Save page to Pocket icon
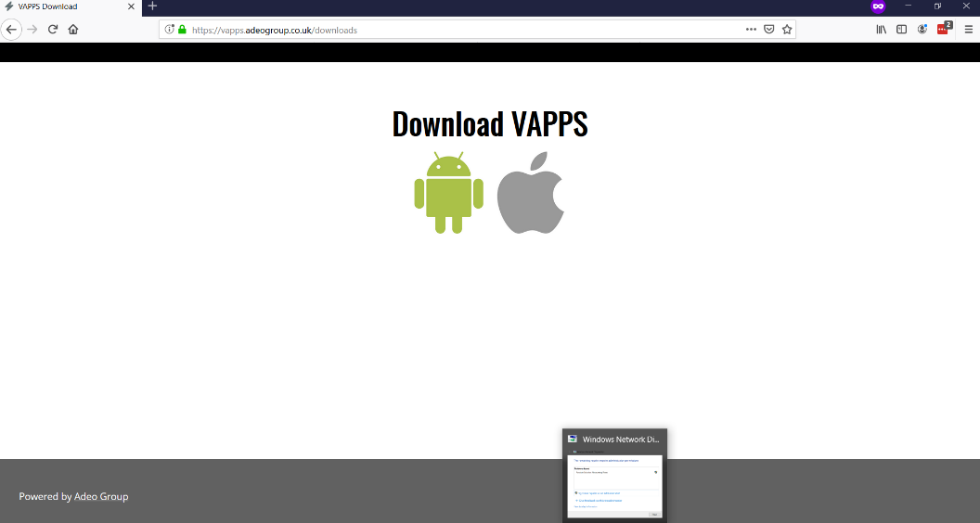The height and width of the screenshot is (523, 980). click(x=769, y=30)
